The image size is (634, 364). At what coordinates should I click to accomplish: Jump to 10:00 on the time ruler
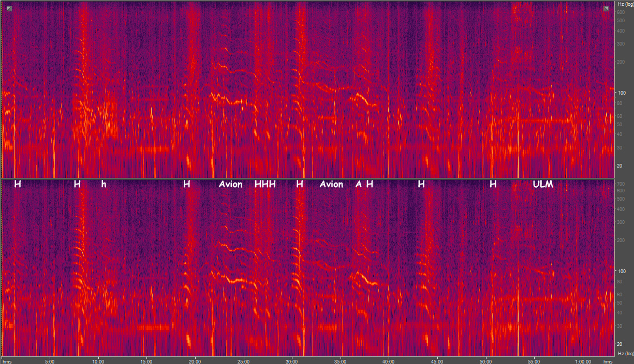[98, 361]
